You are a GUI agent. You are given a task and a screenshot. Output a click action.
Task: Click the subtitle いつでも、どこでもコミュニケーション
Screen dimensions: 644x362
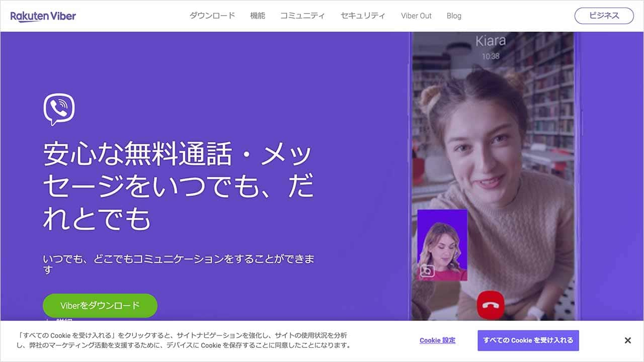(179, 264)
